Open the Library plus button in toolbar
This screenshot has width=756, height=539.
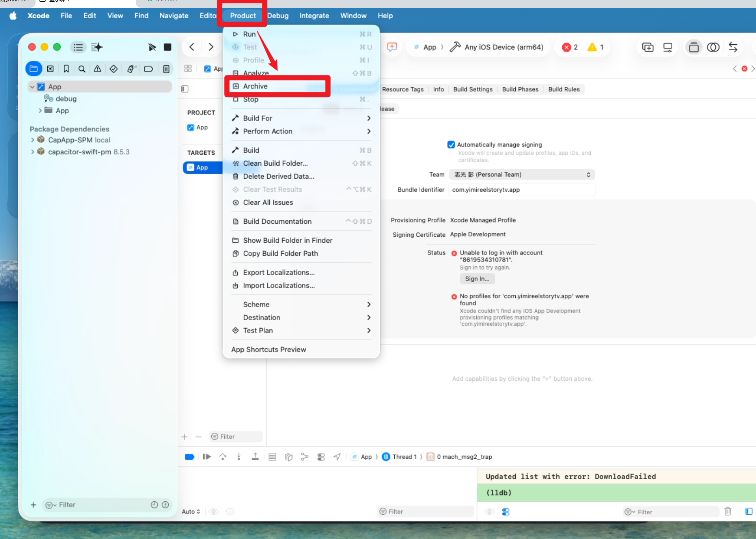pyautogui.click(x=648, y=47)
